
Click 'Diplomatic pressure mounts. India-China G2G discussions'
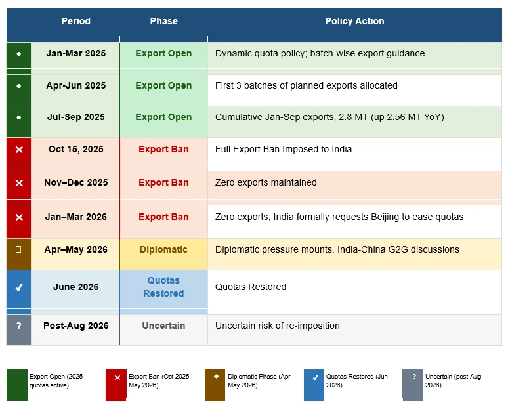tap(337, 249)
